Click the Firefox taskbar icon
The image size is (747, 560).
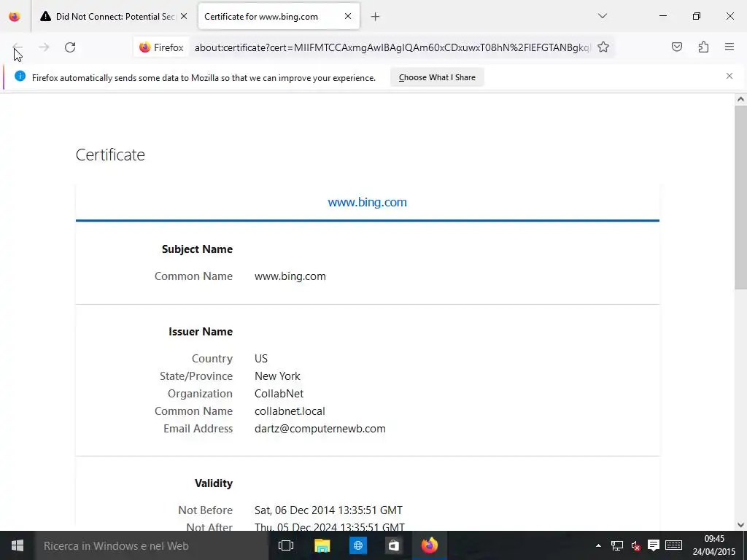[429, 545]
